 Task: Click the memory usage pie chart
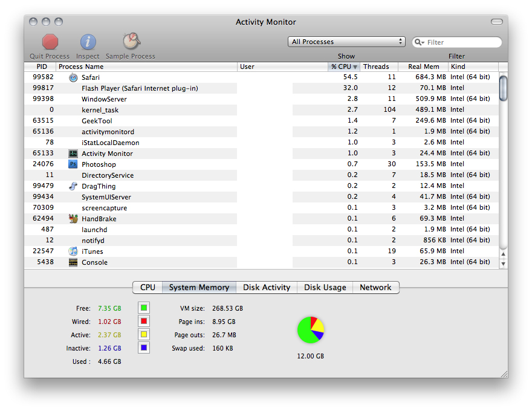[311, 330]
